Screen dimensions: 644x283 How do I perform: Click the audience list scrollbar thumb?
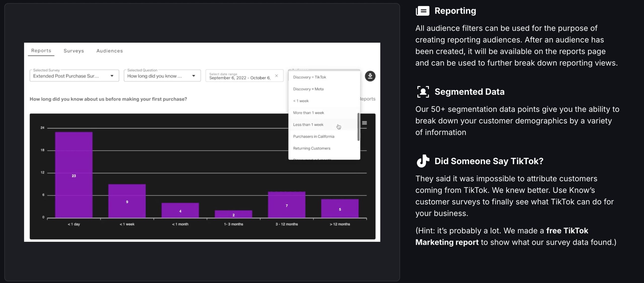click(x=358, y=127)
